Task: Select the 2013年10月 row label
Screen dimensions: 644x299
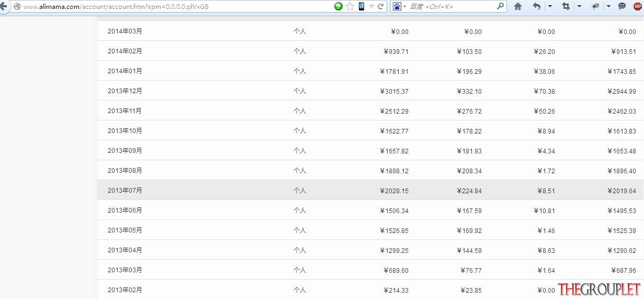Action: tap(125, 131)
